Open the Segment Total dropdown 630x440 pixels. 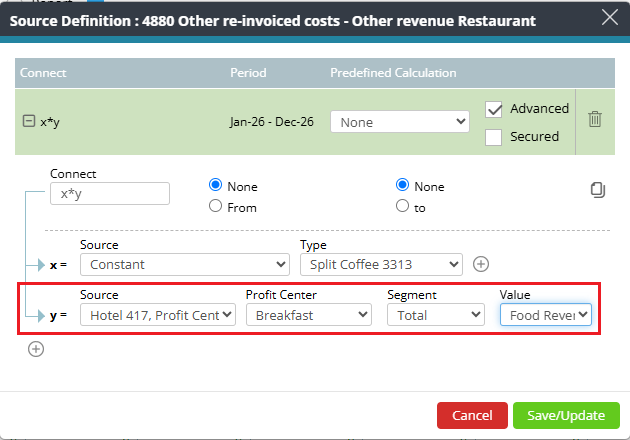[x=436, y=315]
